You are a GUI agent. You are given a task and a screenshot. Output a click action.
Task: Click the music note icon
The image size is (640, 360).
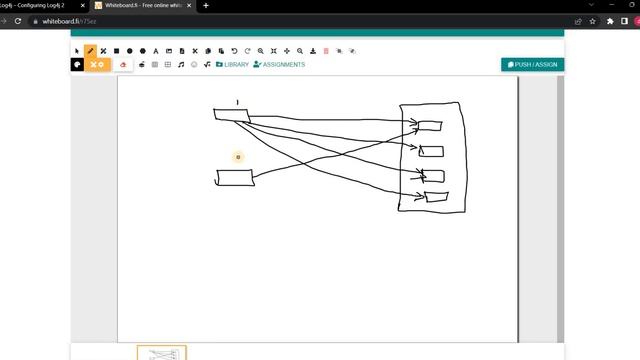[181, 64]
